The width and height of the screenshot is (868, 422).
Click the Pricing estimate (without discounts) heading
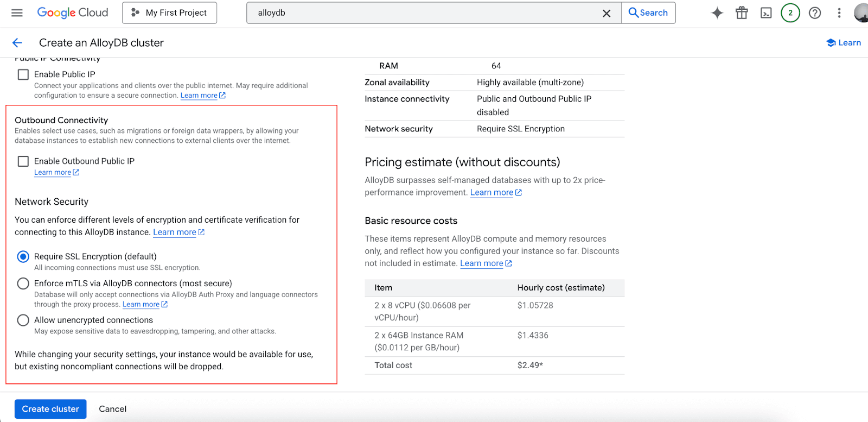coord(462,162)
